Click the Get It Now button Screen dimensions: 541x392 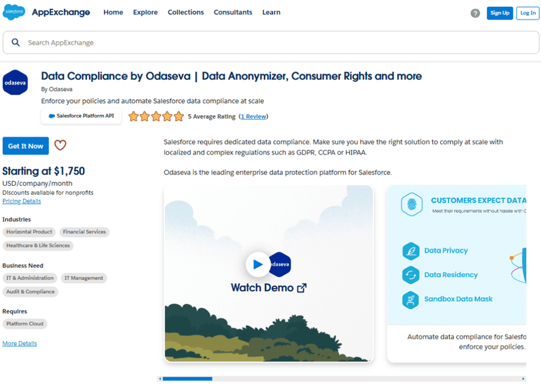[26, 146]
